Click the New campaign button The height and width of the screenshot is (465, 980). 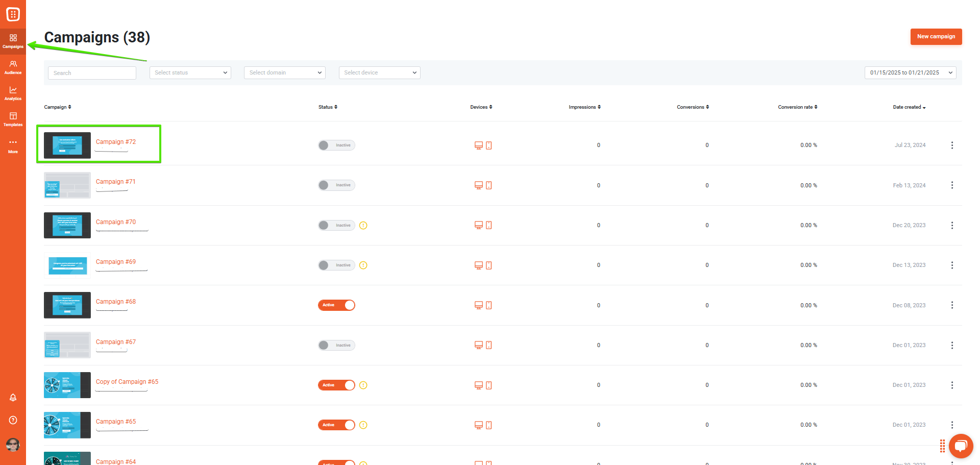click(936, 37)
